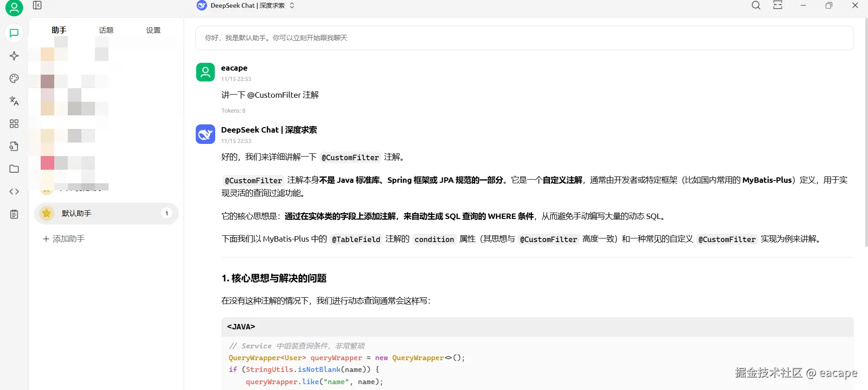
Task: Open the notes clipboard icon
Action: pyautogui.click(x=14, y=214)
